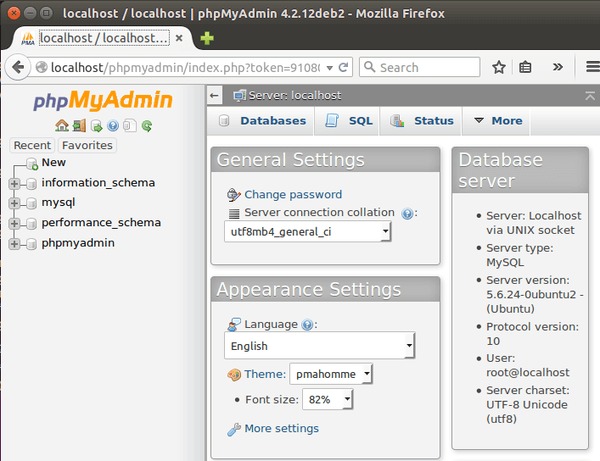Click the New database icon
The width and height of the screenshot is (600, 461).
32,164
